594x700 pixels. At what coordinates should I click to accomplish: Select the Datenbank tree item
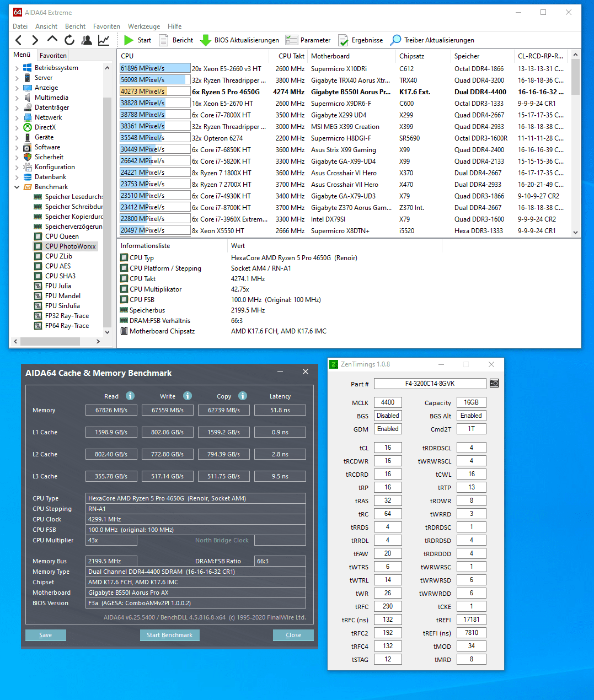pos(45,177)
